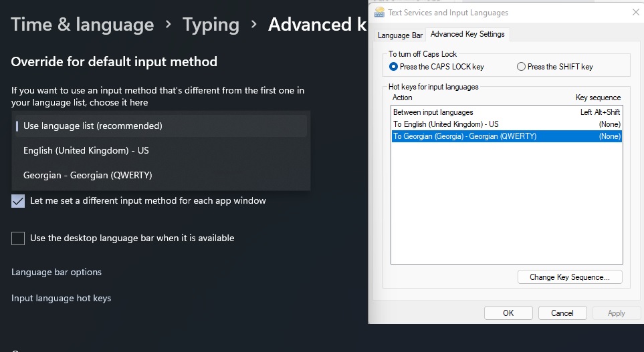Open the Advanced Key Settings tab
This screenshot has height=352, width=644.
click(x=467, y=35)
